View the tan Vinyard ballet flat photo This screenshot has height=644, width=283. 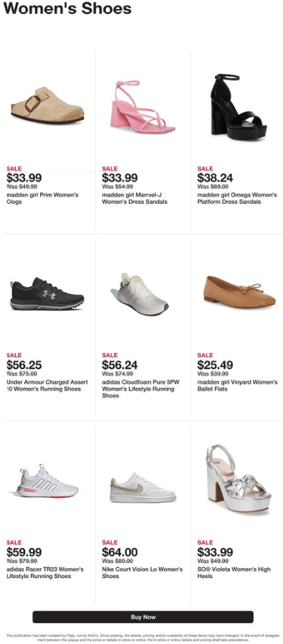[x=239, y=291]
